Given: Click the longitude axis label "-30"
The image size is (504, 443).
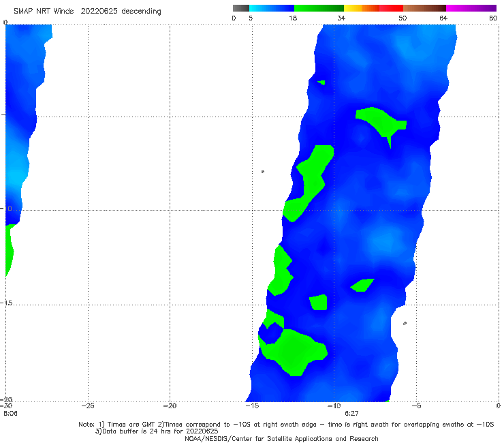Looking at the screenshot, I should pos(6,406).
